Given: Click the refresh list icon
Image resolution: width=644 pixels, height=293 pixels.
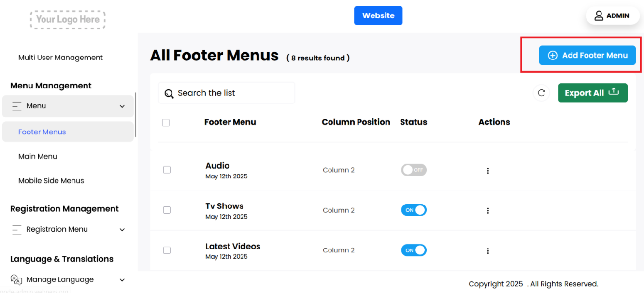Looking at the screenshot, I should pyautogui.click(x=541, y=93).
